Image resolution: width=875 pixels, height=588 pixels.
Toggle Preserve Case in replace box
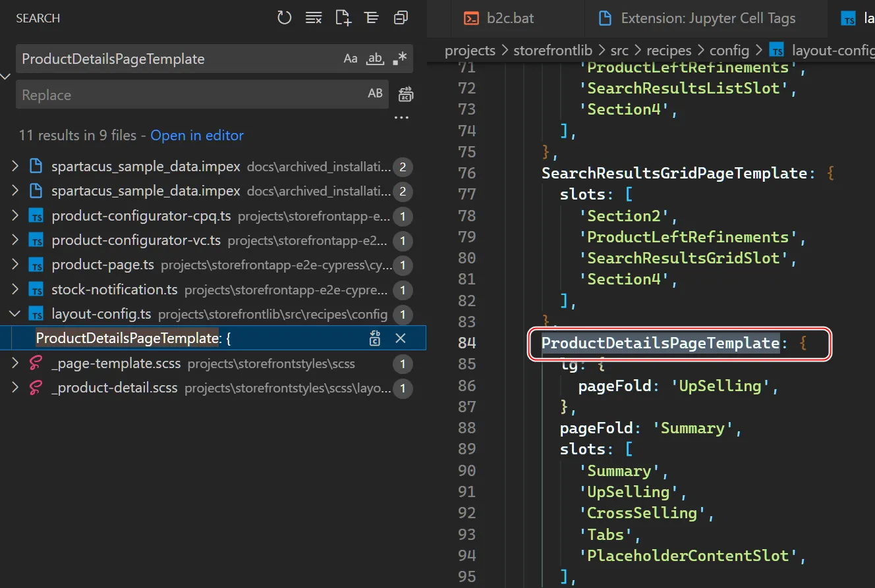tap(375, 94)
